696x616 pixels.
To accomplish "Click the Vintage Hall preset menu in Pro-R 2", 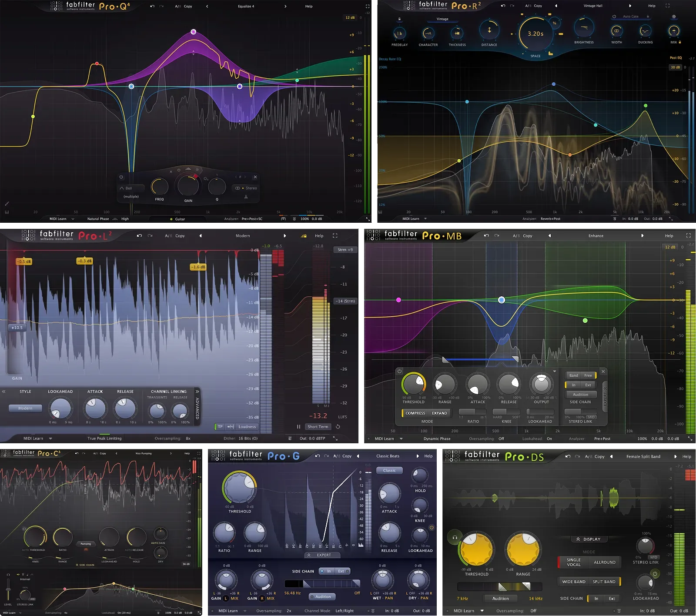I will click(593, 6).
